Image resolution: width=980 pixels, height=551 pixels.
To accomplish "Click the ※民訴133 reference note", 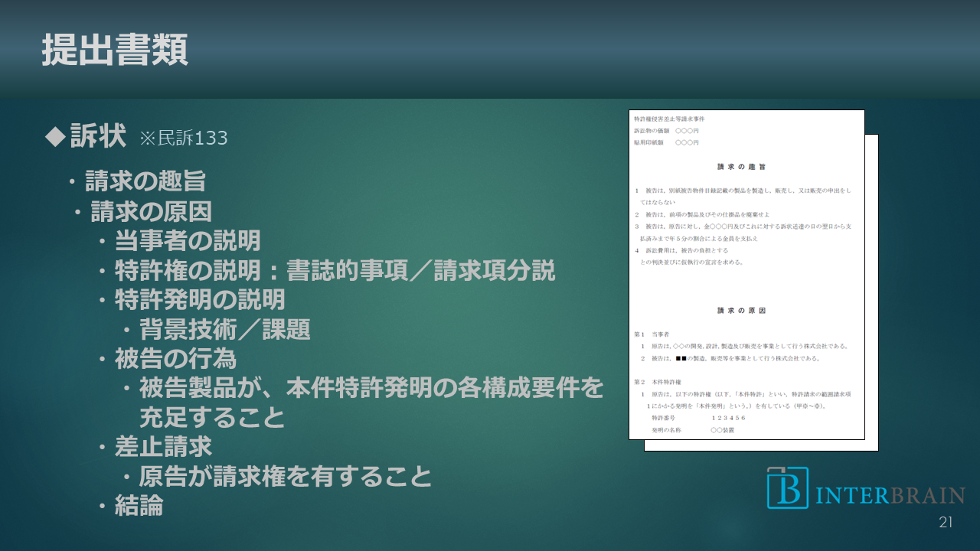I will [183, 139].
